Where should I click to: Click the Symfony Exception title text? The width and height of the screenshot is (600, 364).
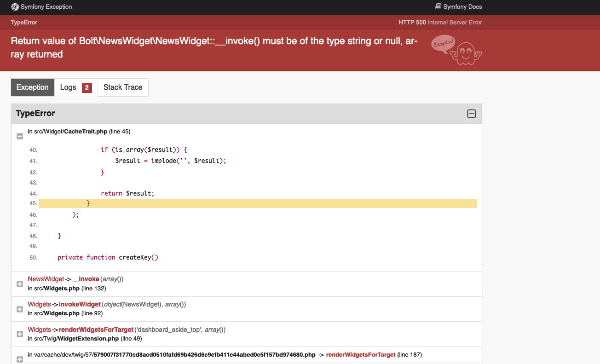click(x=46, y=7)
